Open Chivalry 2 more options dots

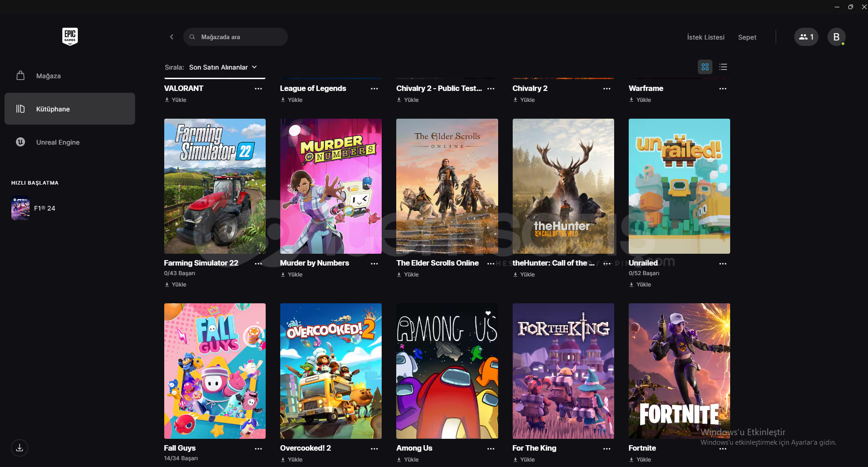click(x=607, y=89)
